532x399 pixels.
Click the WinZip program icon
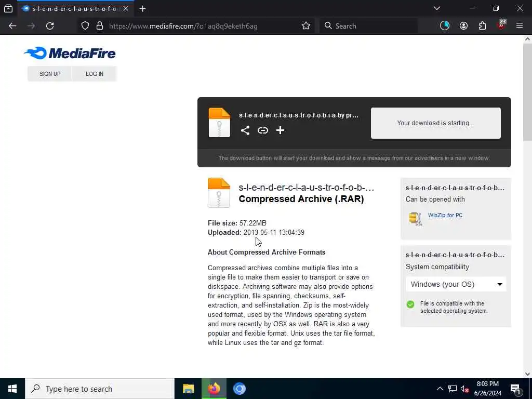point(416,219)
